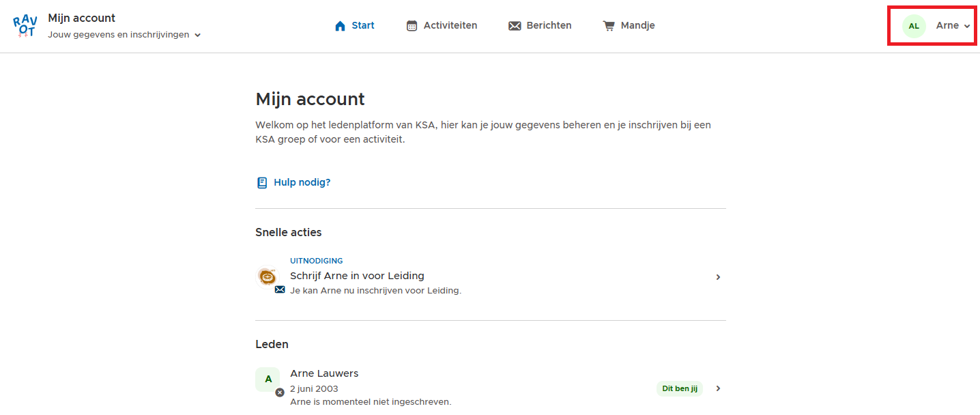Open the Hulp nodig? link
The image size is (980, 415).
coord(293,182)
